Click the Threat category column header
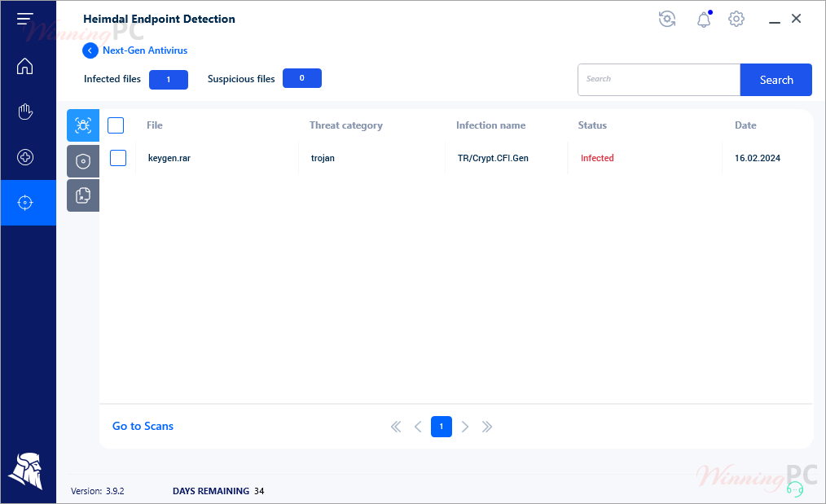This screenshot has width=826, height=504. tap(346, 125)
